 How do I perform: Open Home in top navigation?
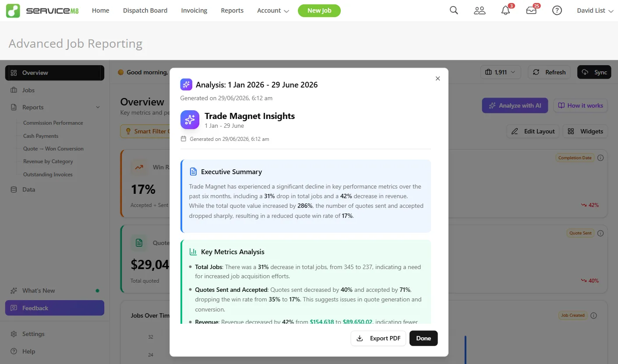(101, 10)
